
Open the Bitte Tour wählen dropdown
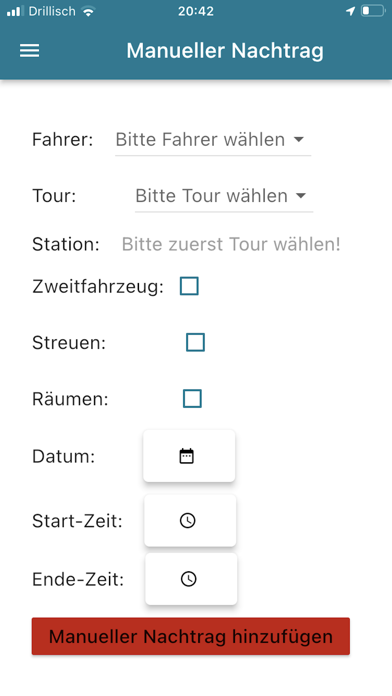pyautogui.click(x=224, y=196)
